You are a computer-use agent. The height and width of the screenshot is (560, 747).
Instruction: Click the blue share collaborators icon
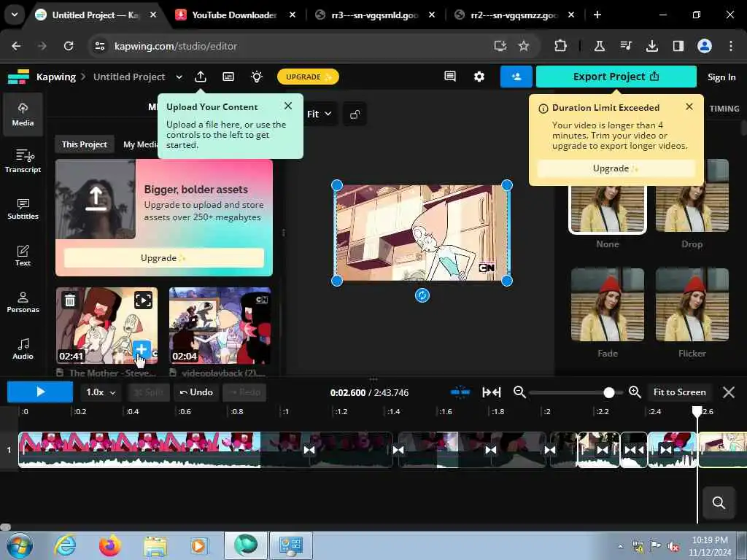tap(516, 77)
